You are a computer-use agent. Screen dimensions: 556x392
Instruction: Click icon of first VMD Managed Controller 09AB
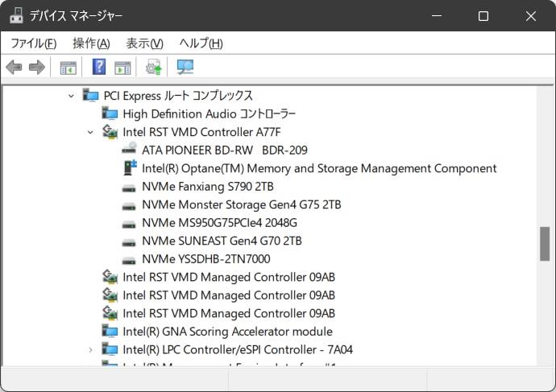110,277
